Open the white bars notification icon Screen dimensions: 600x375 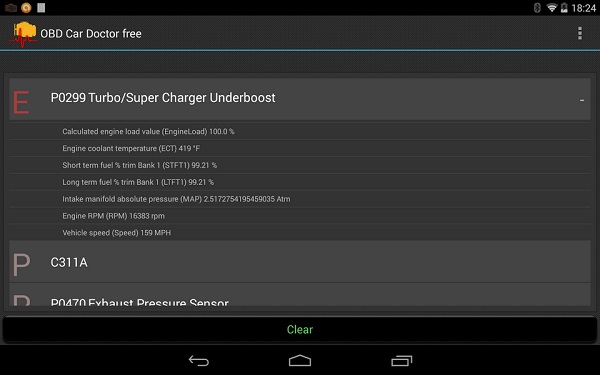coord(41,8)
